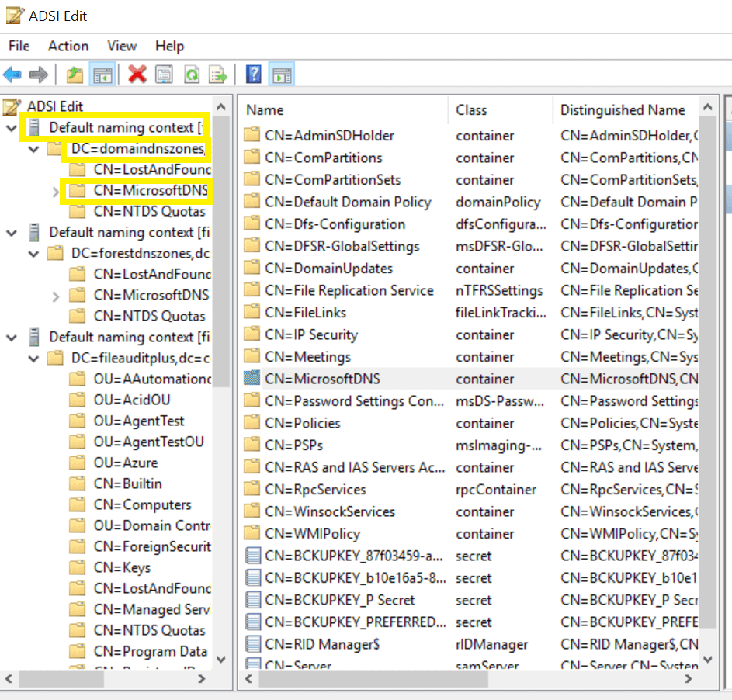Select CN=Keys in the tree

[122, 567]
